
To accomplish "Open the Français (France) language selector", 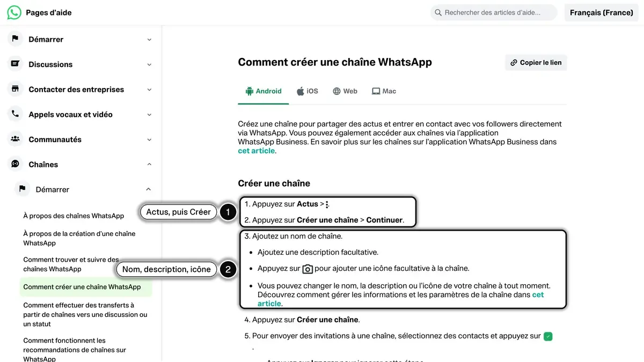I will click(602, 12).
